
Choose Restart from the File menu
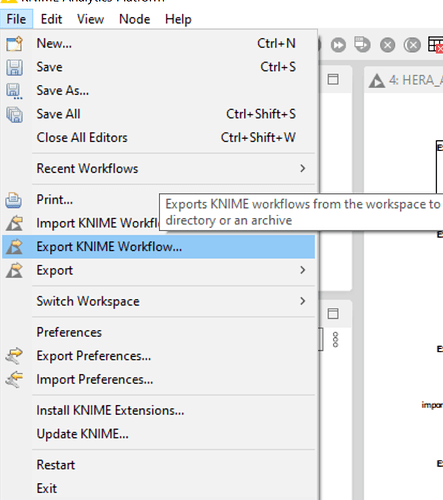[x=158, y=465]
